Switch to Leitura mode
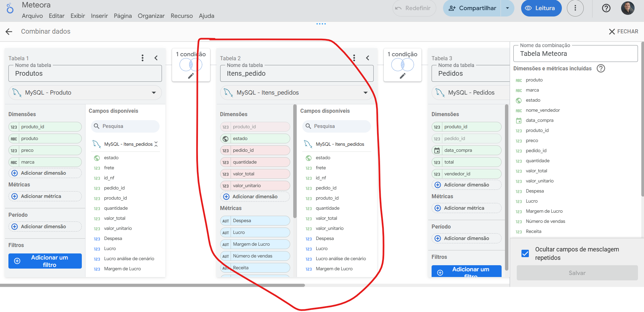Screen dimensions: 644x312 [541, 8]
